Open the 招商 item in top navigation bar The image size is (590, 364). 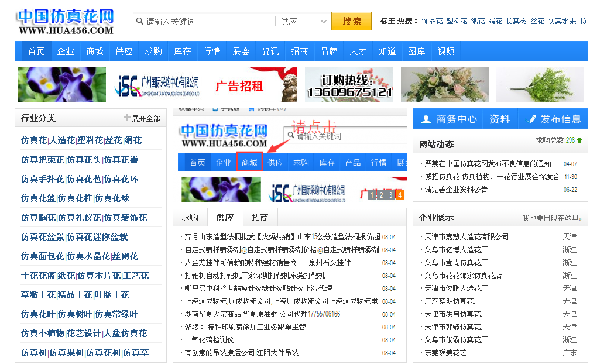300,51
